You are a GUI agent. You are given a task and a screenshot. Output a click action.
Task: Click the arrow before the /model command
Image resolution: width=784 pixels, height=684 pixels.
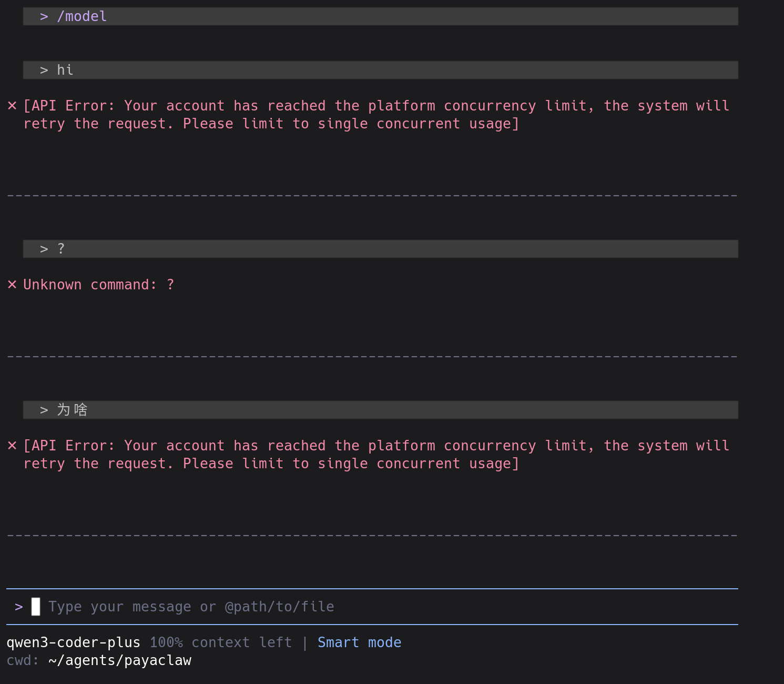44,16
